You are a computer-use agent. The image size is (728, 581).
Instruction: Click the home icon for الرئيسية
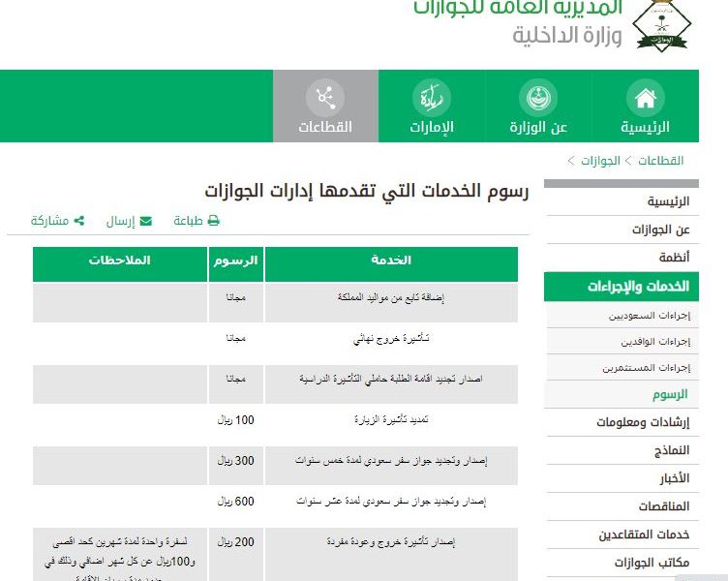pos(646,98)
